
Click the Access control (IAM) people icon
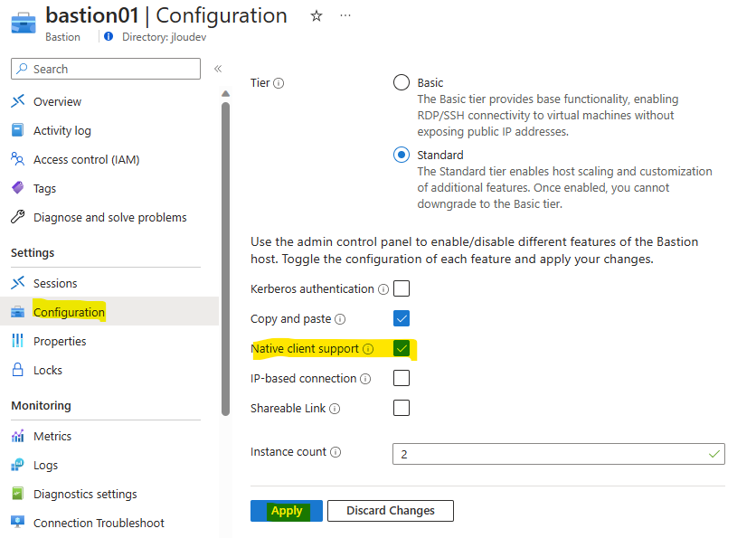coord(18,159)
